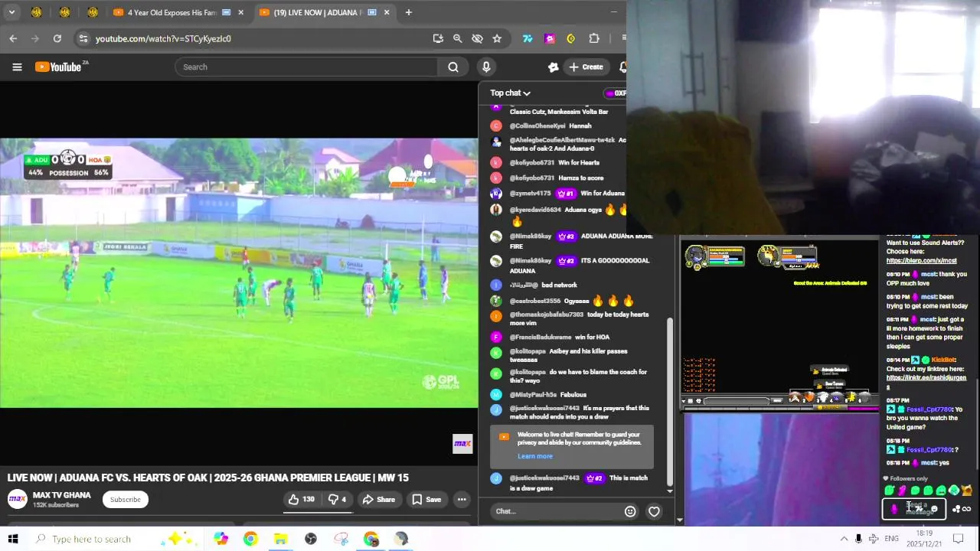Open the Windows Start menu
The image size is (980, 551).
[13, 539]
